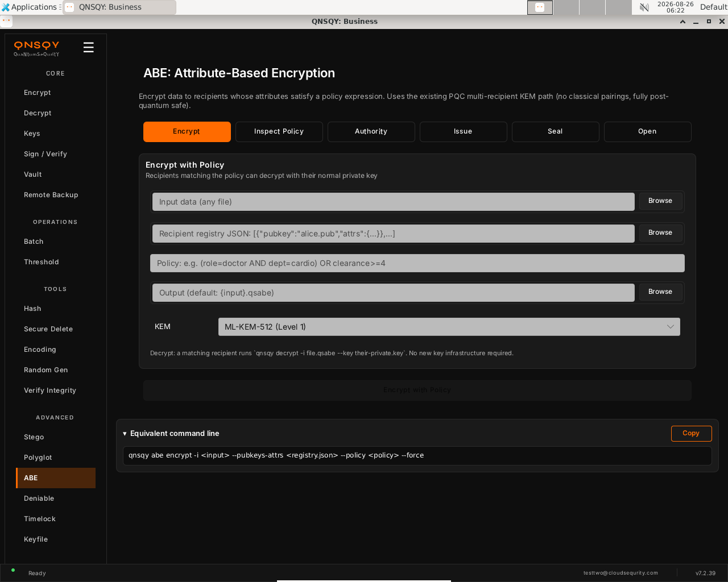The image size is (728, 582).
Task: Open Threshold operations
Action: 56,262
